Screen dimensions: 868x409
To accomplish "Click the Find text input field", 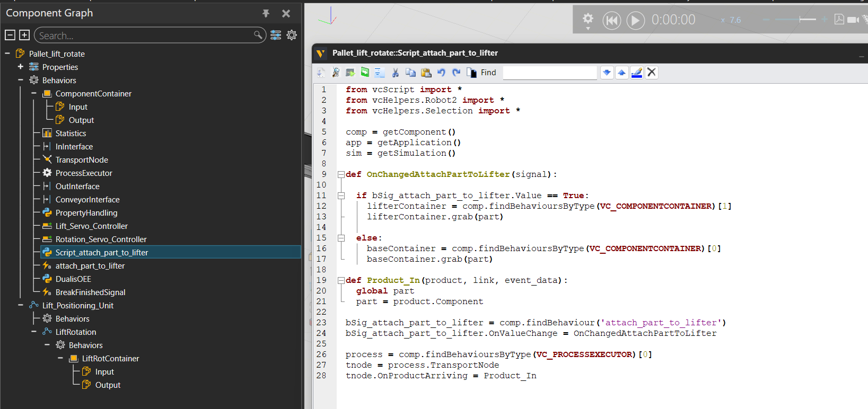I will click(549, 73).
